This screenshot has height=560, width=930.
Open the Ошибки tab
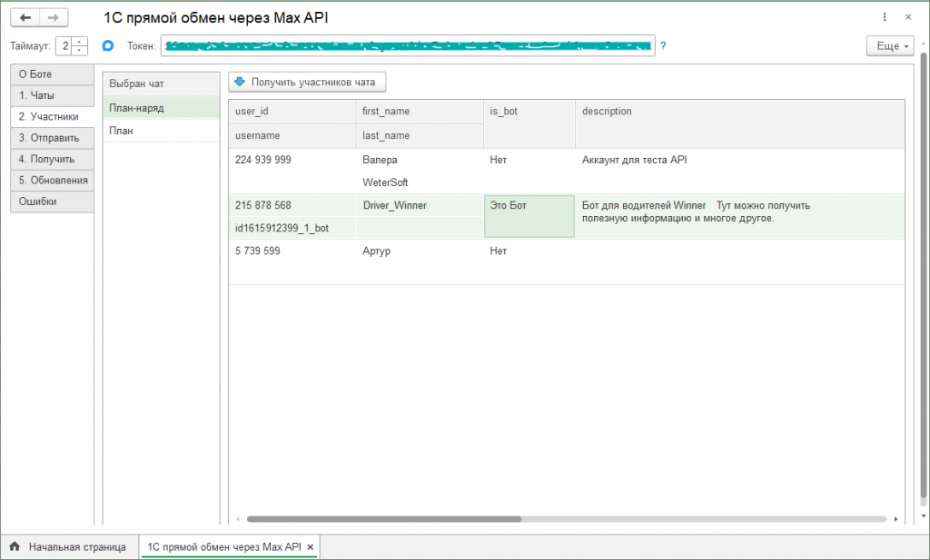point(52,201)
